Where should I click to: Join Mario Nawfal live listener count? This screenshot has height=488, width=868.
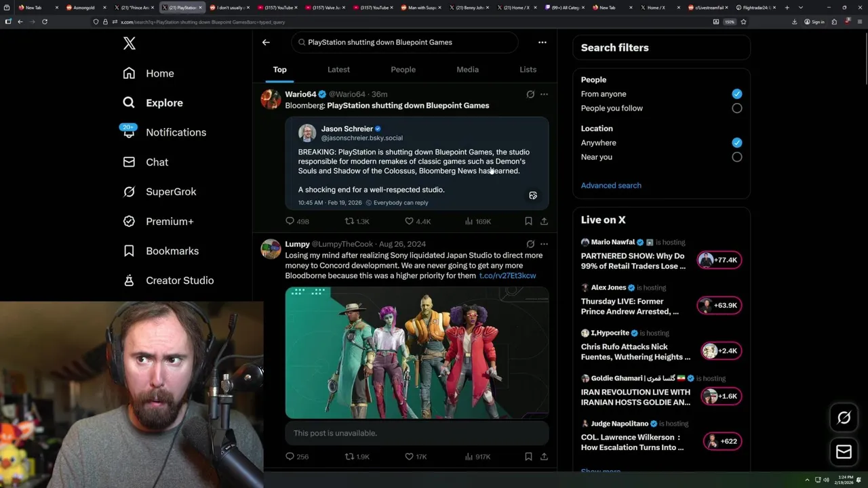tap(719, 260)
